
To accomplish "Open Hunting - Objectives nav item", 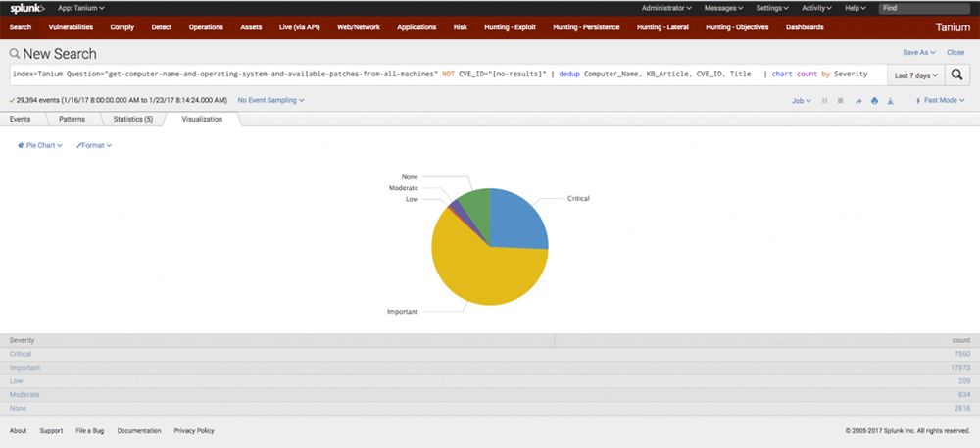I will pos(738,27).
